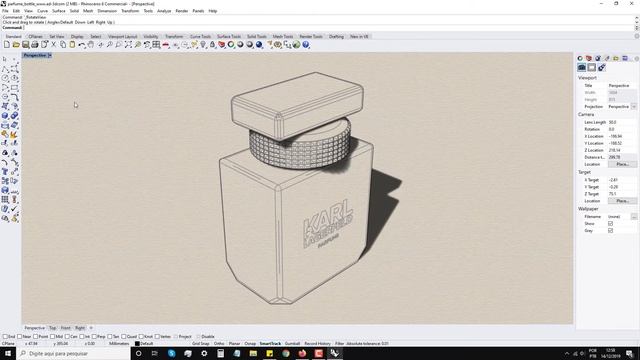
Task: Toggle Grid Snap in the status bar
Action: coord(201,344)
